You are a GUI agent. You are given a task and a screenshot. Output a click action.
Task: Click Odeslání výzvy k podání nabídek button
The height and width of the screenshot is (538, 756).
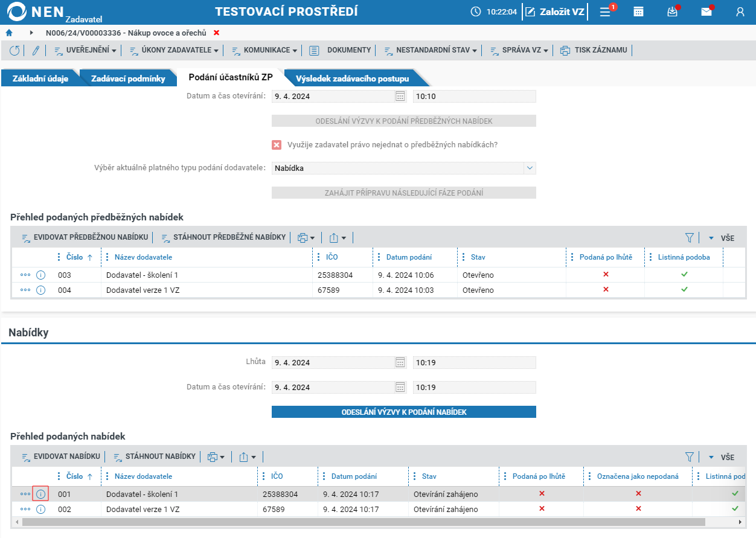click(x=404, y=412)
